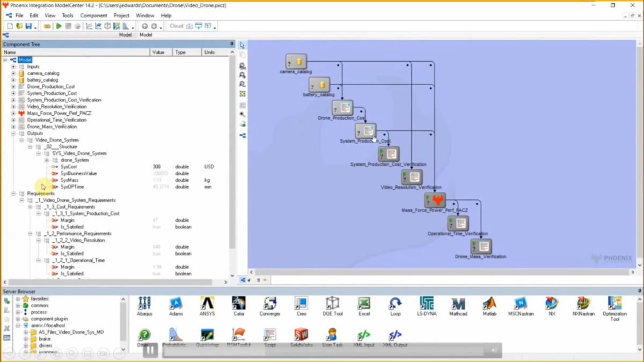The width and height of the screenshot is (644, 362).
Task: Click the NXNastran component icon
Action: (583, 307)
